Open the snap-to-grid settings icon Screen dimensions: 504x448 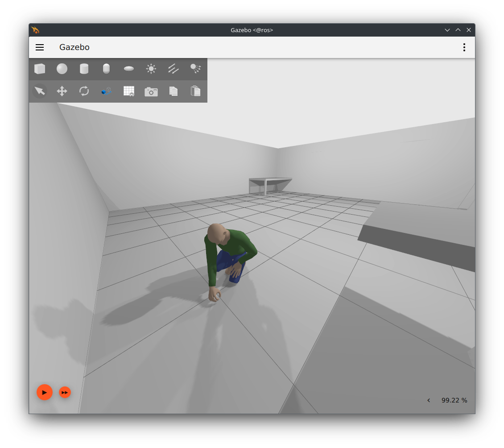[x=129, y=91]
